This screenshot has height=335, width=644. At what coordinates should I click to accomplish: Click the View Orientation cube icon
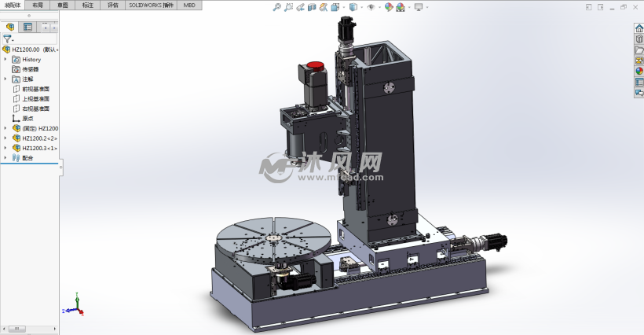point(335,7)
